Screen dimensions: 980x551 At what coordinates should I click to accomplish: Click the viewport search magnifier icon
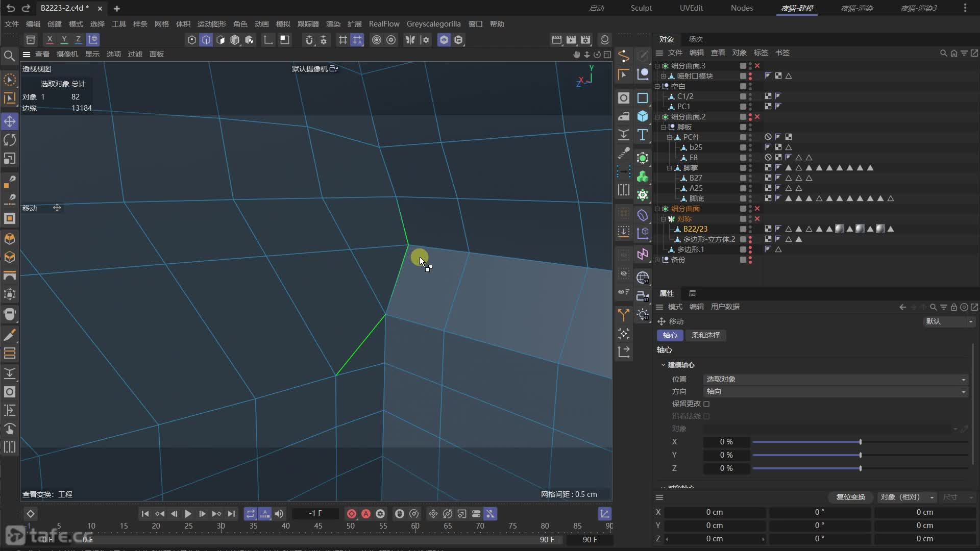click(9, 56)
